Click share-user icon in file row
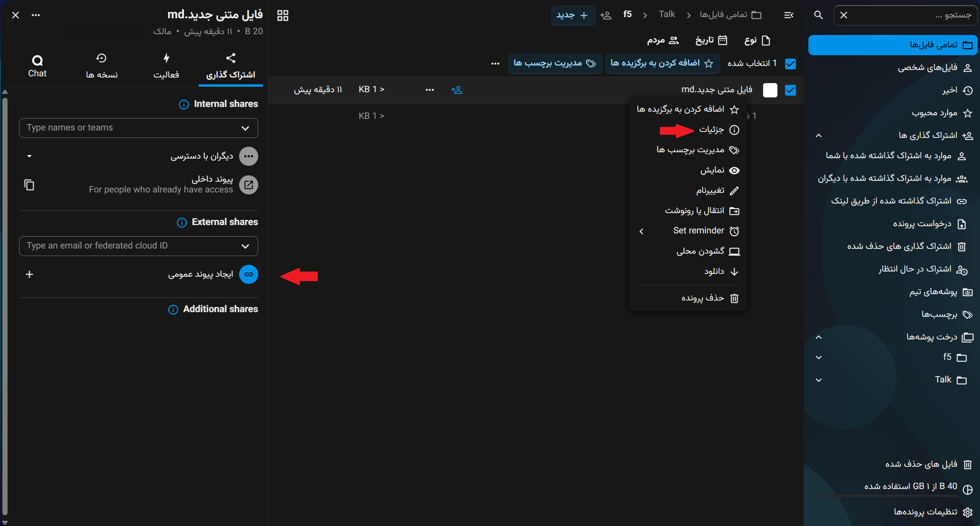Viewport: 980px width, 526px height. pyautogui.click(x=457, y=90)
